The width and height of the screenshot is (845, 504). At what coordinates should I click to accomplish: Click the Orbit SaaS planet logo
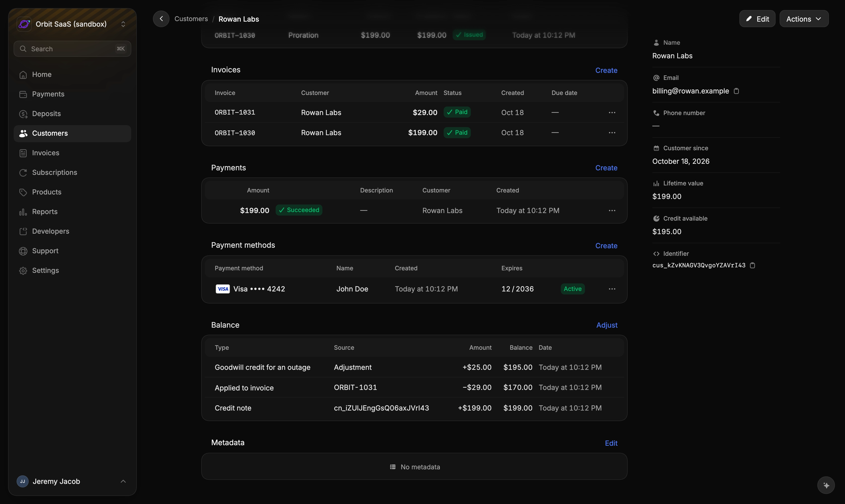(x=24, y=24)
